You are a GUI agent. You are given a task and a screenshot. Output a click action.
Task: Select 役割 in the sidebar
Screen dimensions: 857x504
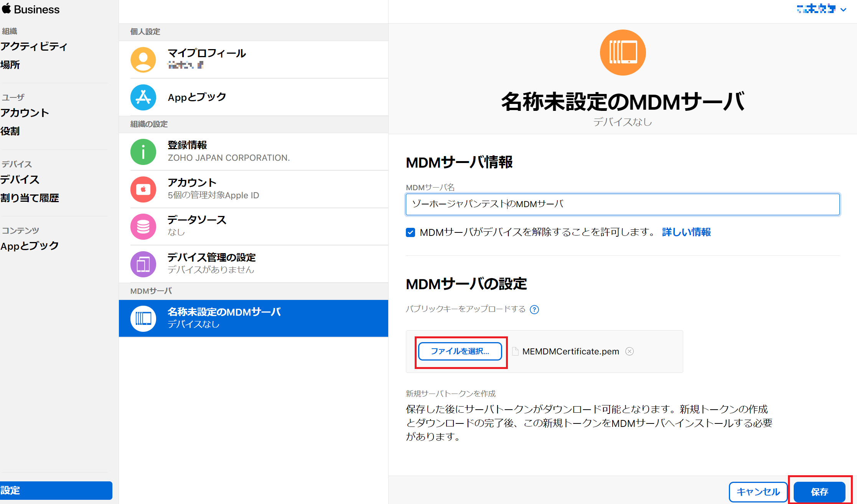point(10,131)
